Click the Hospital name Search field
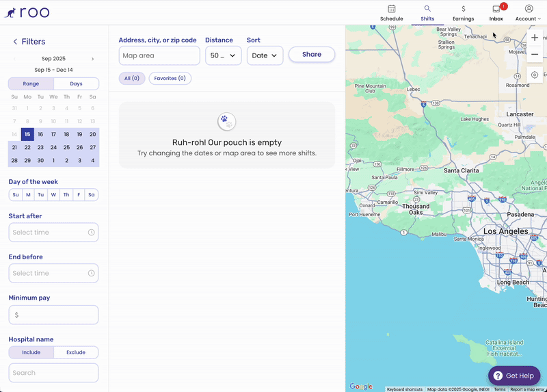 click(x=53, y=373)
